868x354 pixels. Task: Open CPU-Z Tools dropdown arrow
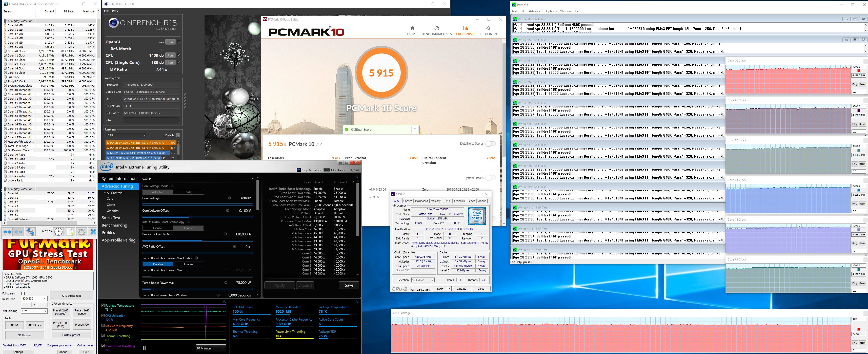(449, 289)
